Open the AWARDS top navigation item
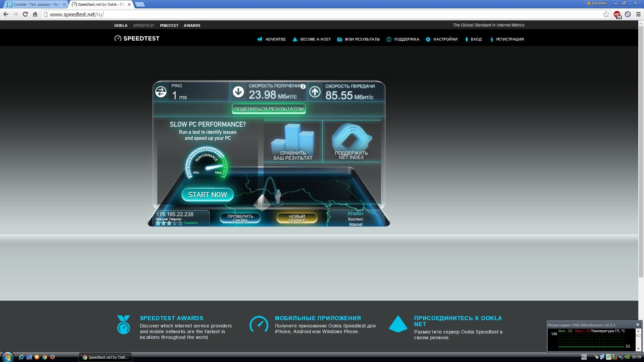Viewport: 644px width, 362px height. click(x=192, y=25)
